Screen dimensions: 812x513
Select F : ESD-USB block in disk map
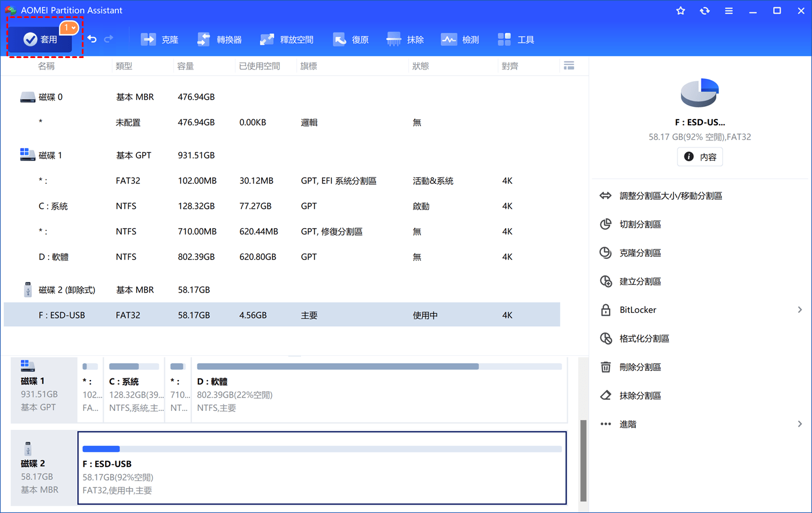(x=322, y=468)
